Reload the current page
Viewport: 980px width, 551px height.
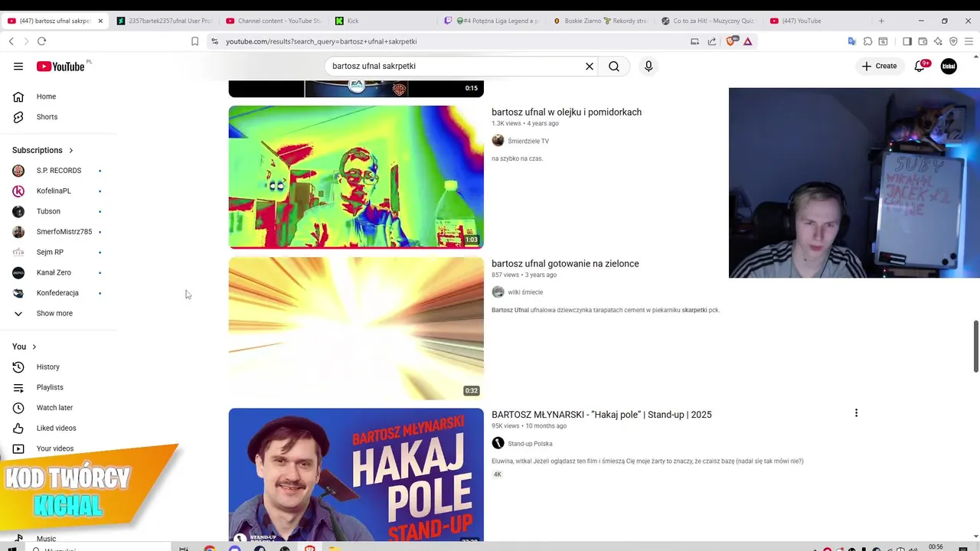tap(41, 41)
